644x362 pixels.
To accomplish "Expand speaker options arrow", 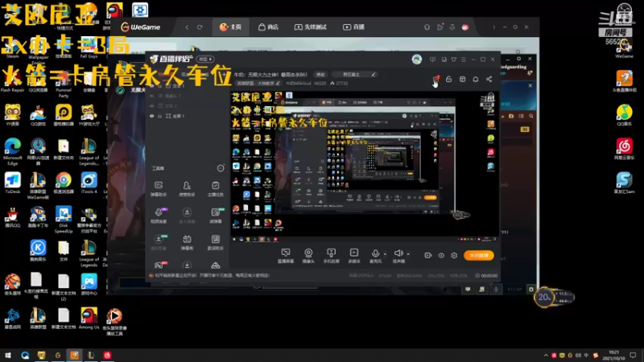I will (x=408, y=253).
